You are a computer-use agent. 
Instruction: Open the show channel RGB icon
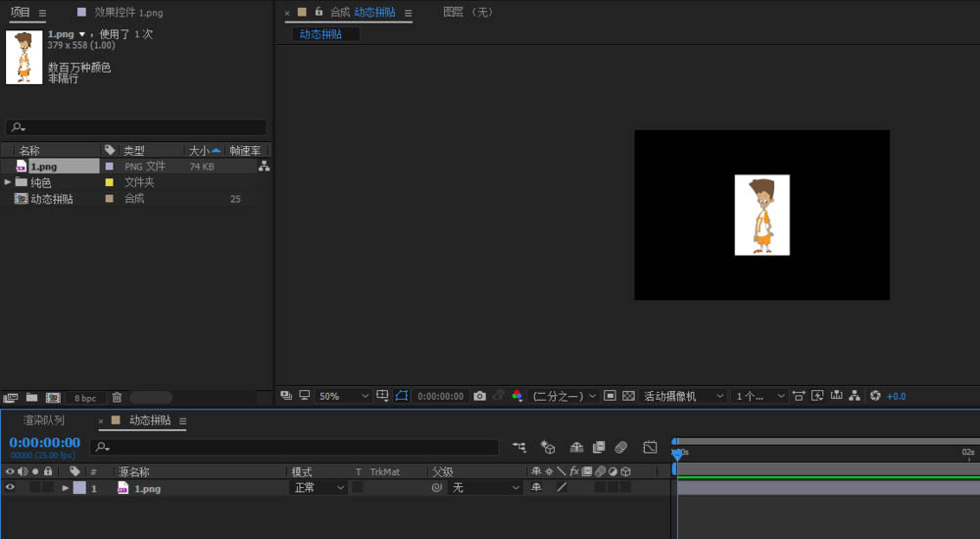pyautogui.click(x=516, y=396)
